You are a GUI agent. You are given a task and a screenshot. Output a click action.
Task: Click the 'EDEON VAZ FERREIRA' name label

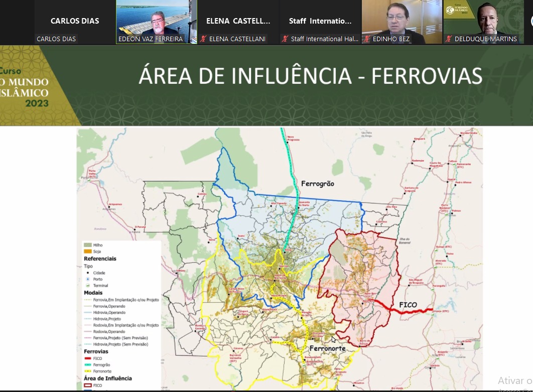coord(151,39)
